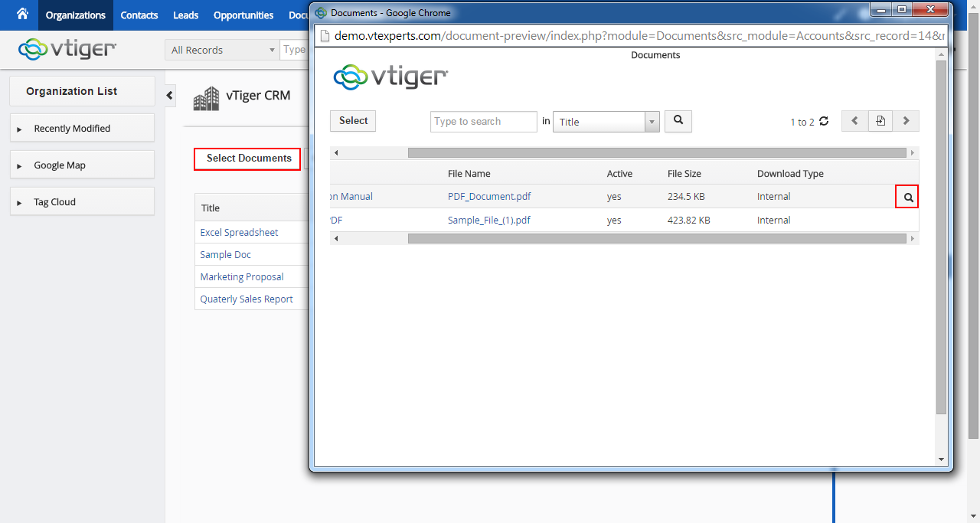Click the Organization List heading
The width and height of the screenshot is (980, 523).
pyautogui.click(x=72, y=91)
